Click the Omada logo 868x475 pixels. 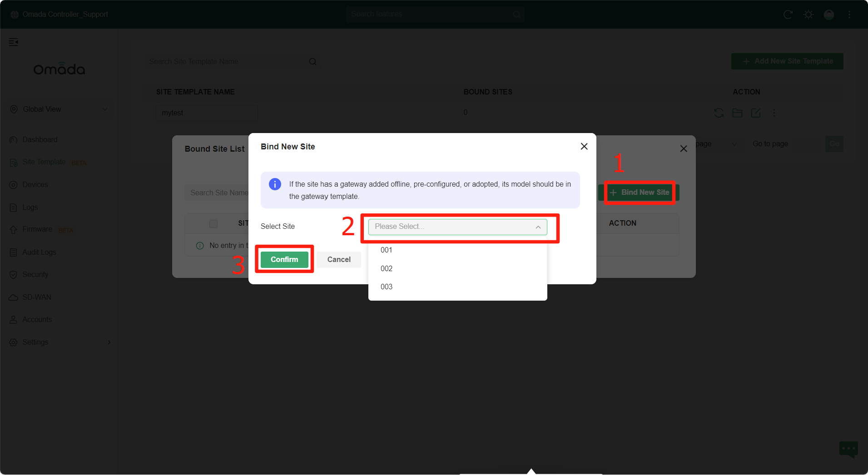[x=59, y=69]
